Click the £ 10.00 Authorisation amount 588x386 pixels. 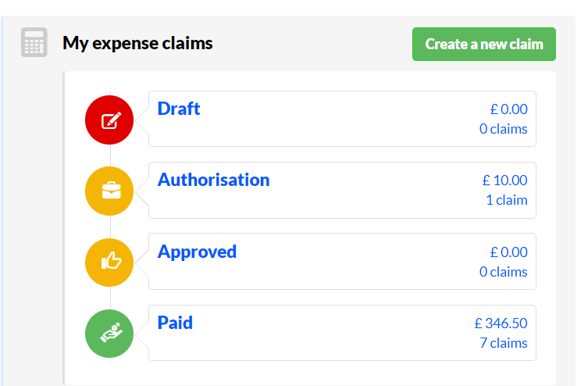(504, 180)
